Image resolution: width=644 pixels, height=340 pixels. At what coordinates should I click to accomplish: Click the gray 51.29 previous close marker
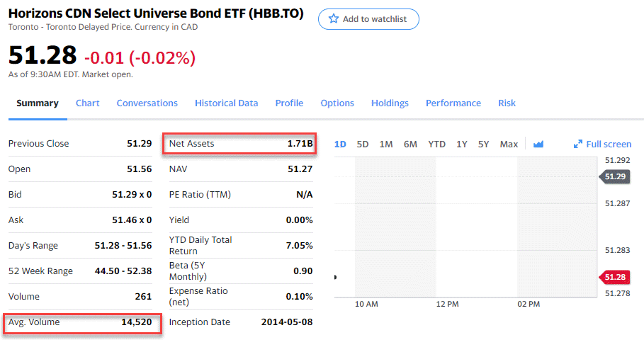(x=614, y=176)
